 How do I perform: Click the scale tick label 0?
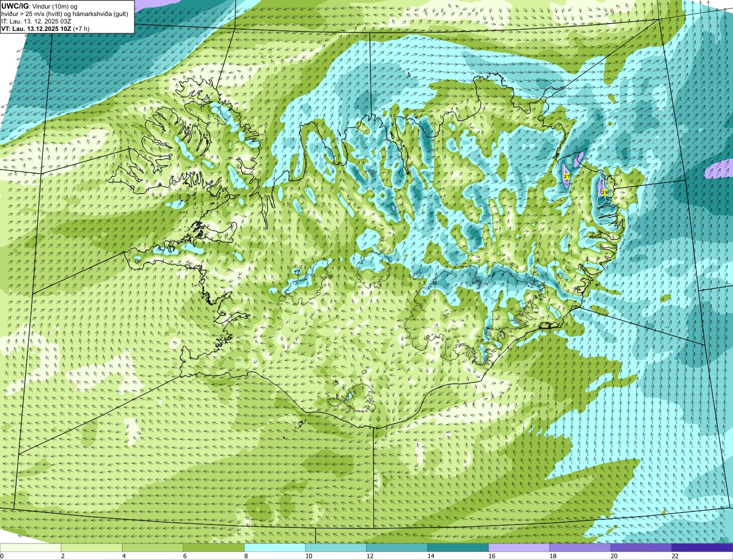point(2,556)
